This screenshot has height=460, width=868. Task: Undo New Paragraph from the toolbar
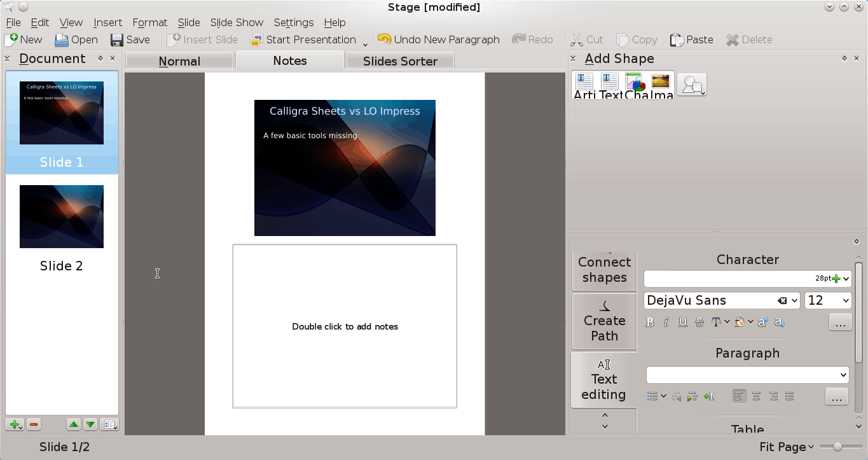tap(439, 39)
